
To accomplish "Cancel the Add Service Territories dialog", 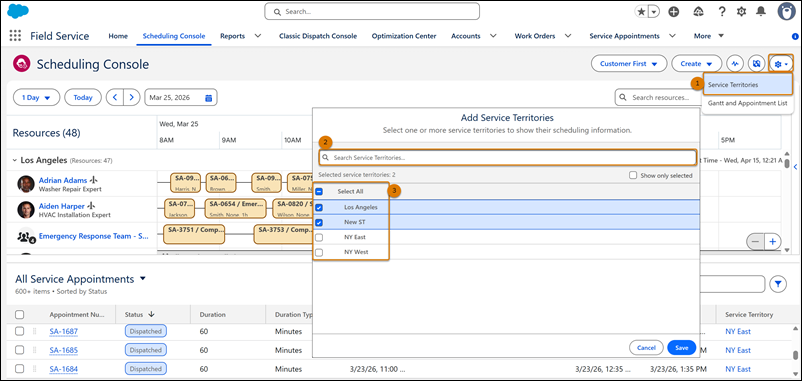I will pyautogui.click(x=647, y=348).
